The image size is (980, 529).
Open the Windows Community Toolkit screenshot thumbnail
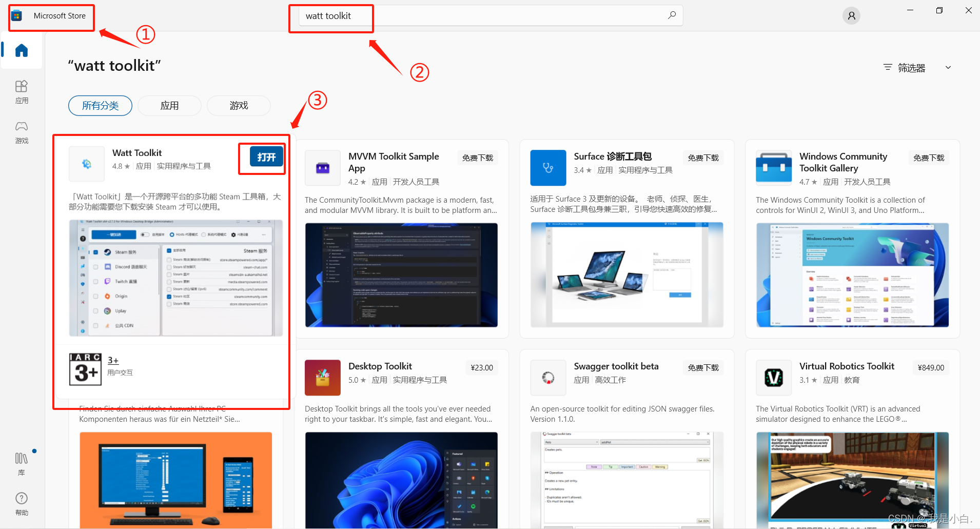pos(852,275)
